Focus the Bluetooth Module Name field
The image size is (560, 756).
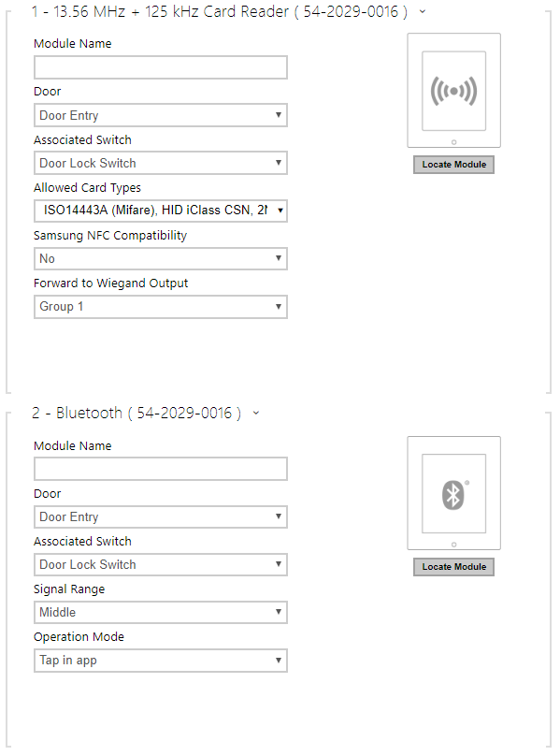coord(161,469)
